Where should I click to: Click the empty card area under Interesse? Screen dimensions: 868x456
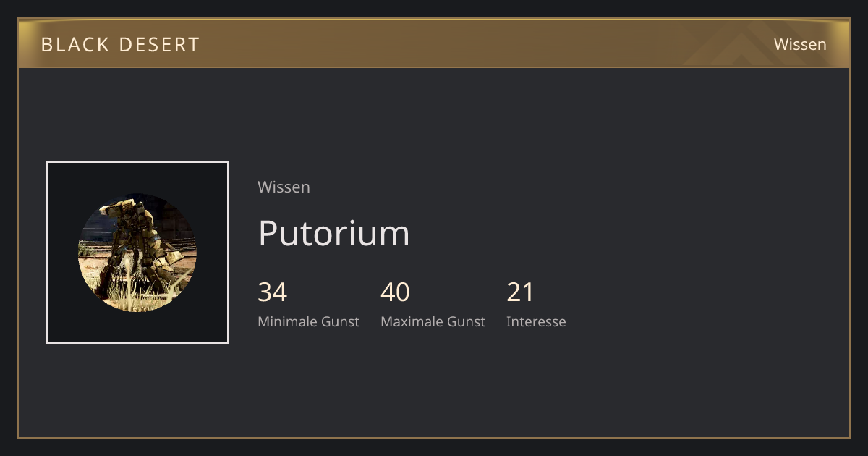tap(536, 376)
